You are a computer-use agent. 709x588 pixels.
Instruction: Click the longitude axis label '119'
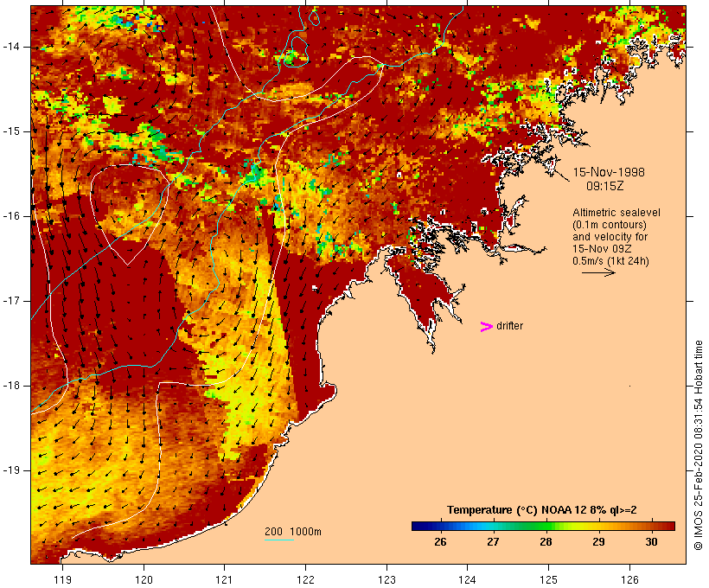pos(63,579)
